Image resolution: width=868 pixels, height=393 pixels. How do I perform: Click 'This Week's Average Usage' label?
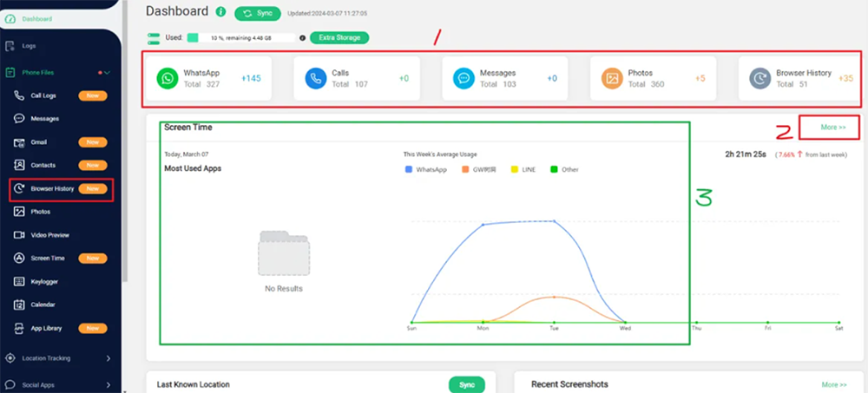click(x=440, y=154)
